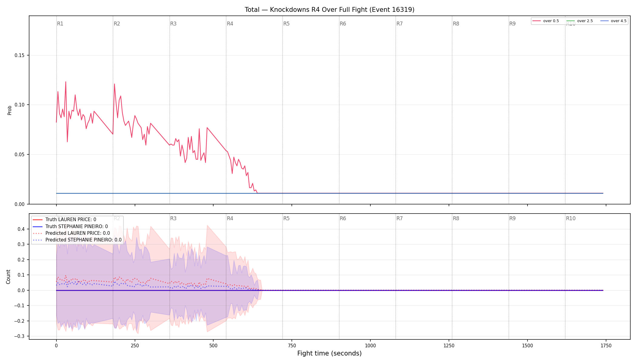637x364 pixels.
Task: Click the −0.3 tick on Count axis
Action: pyautogui.click(x=19, y=336)
